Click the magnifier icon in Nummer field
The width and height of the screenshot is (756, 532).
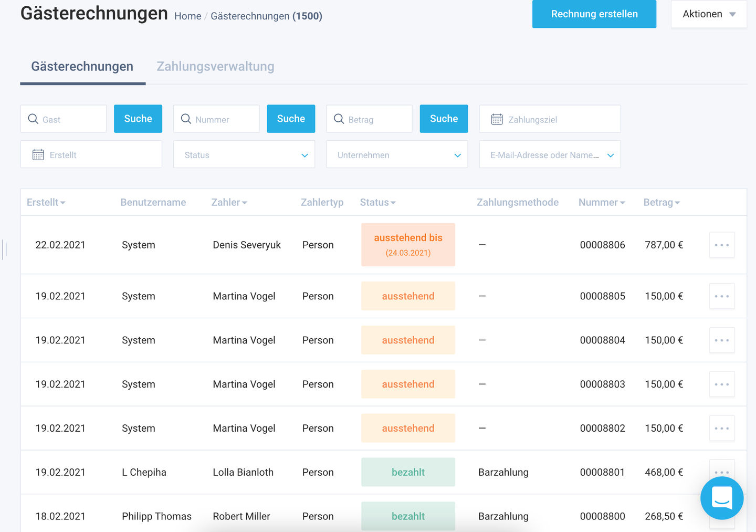click(186, 119)
